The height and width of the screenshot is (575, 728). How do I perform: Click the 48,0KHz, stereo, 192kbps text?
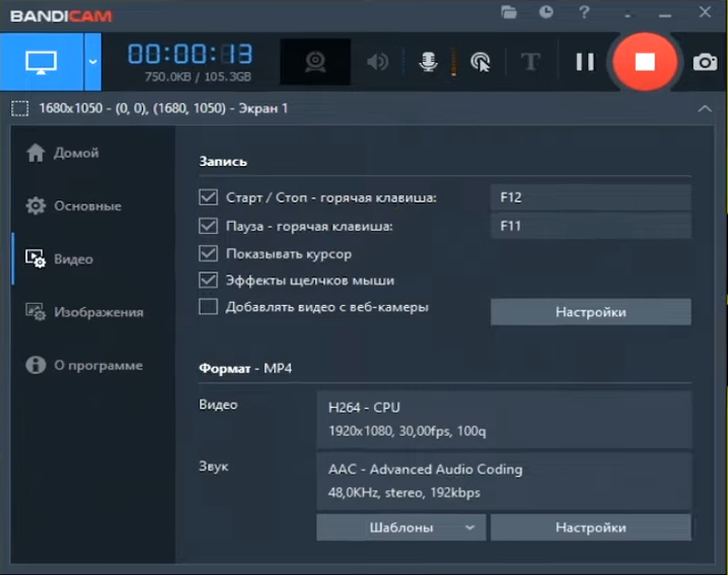point(404,493)
